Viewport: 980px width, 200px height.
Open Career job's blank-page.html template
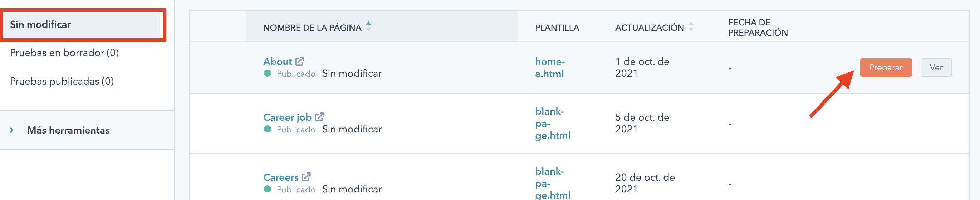click(552, 124)
